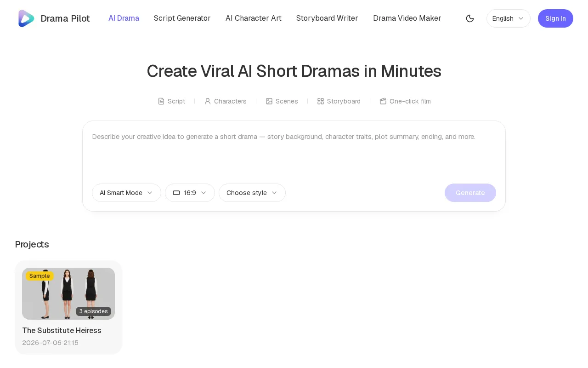Click the Scenes step label

coord(287,101)
